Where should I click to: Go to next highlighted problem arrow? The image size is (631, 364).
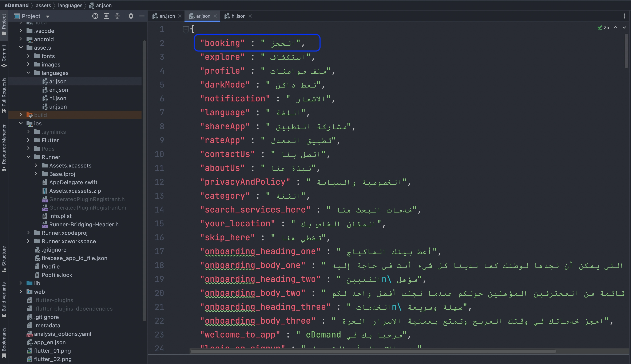624,28
